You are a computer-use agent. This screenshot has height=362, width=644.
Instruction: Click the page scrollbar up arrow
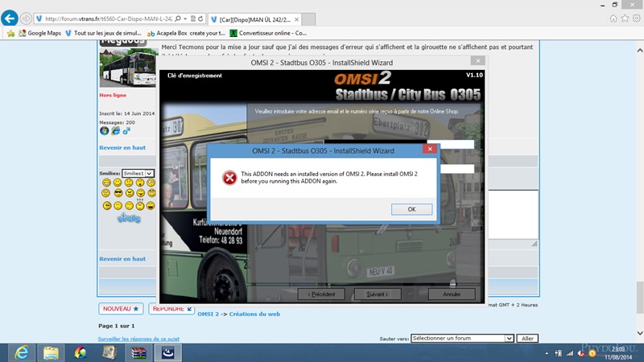[x=640, y=51]
